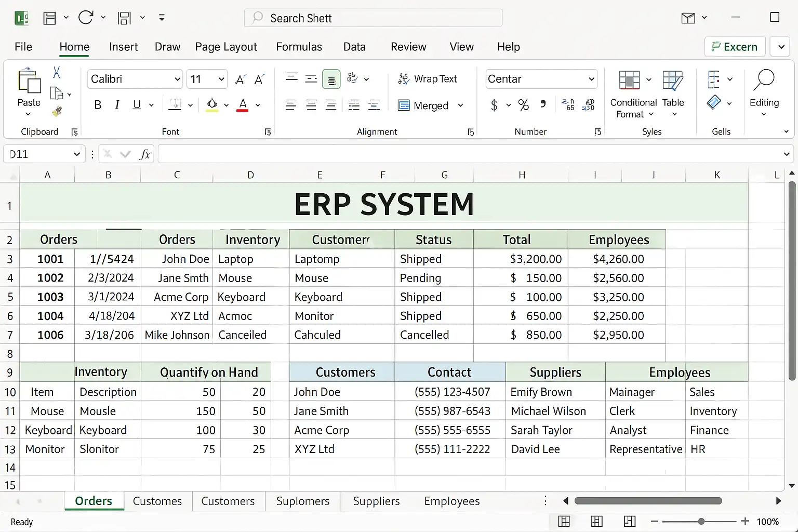Image resolution: width=798 pixels, height=532 pixels.
Task: Open the Calibri font name dropdown
Action: coord(177,79)
